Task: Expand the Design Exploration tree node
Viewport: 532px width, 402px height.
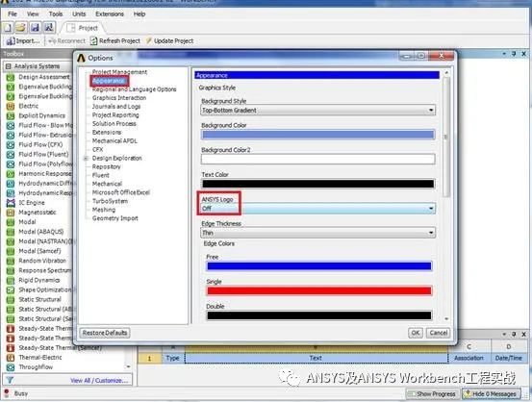Action: (x=87, y=158)
